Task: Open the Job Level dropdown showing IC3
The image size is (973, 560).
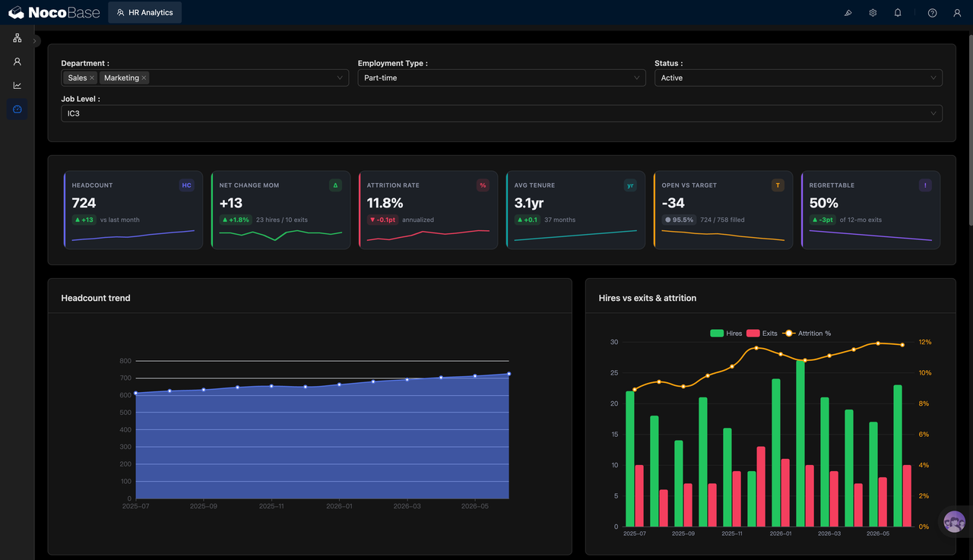Action: 502,113
